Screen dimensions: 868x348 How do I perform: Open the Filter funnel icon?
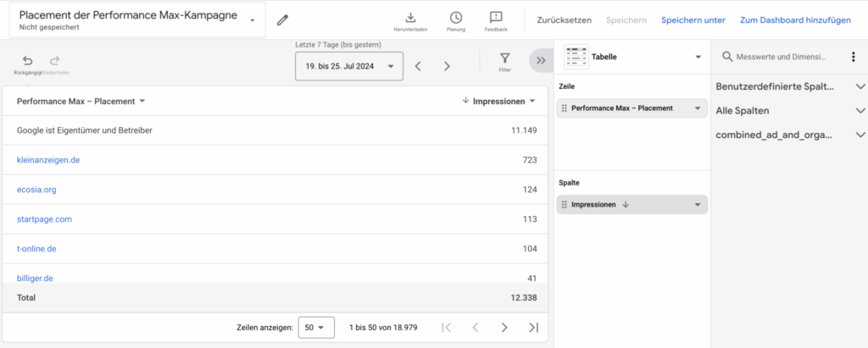(505, 58)
